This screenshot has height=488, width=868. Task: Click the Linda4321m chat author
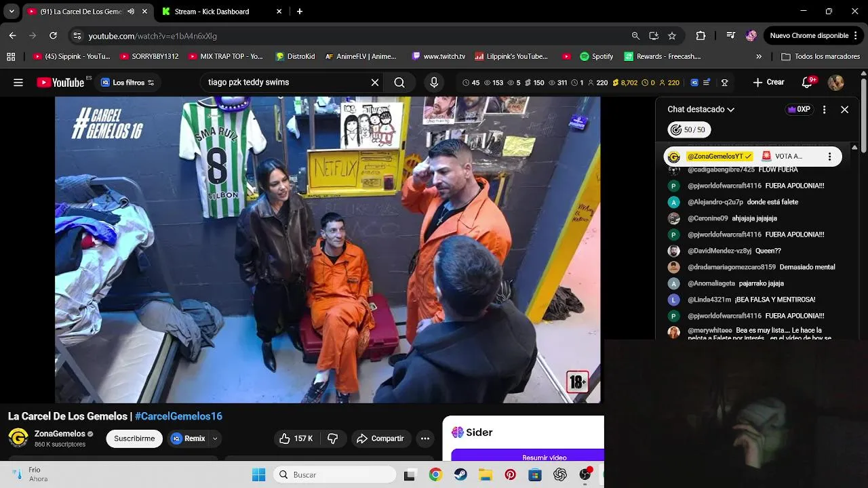click(709, 300)
